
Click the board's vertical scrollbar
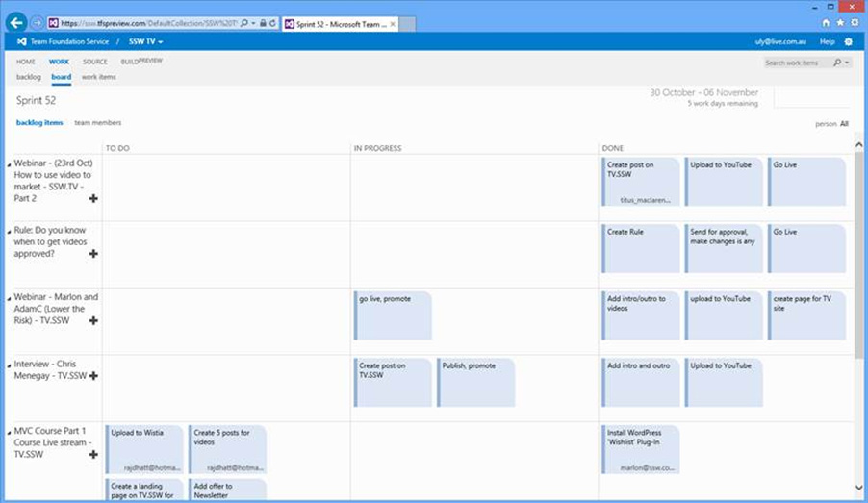[x=858, y=250]
